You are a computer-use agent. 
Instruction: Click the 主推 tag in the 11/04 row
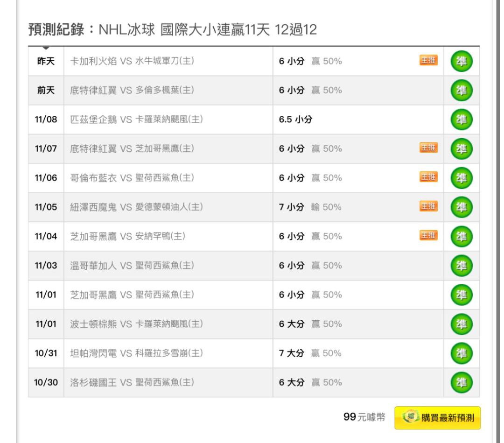(428, 235)
